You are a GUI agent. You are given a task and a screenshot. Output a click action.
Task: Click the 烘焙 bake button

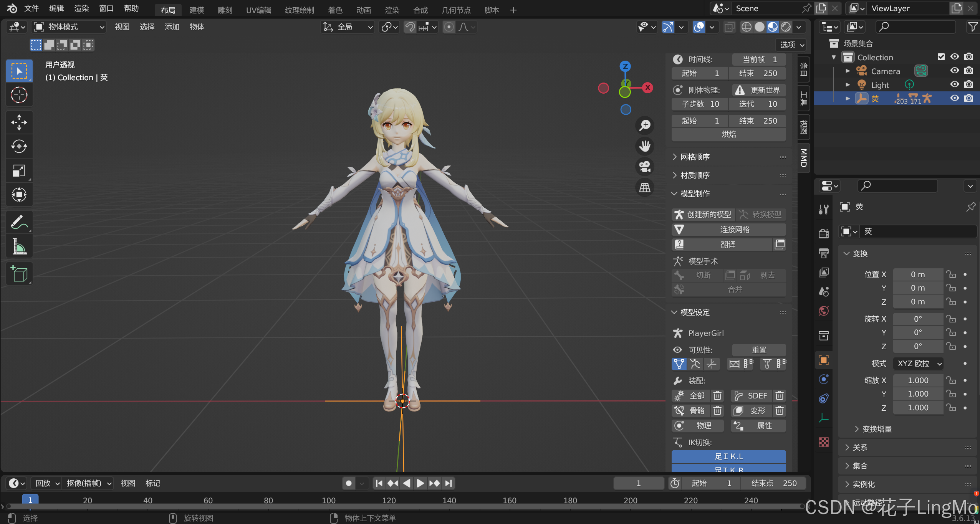coord(728,134)
